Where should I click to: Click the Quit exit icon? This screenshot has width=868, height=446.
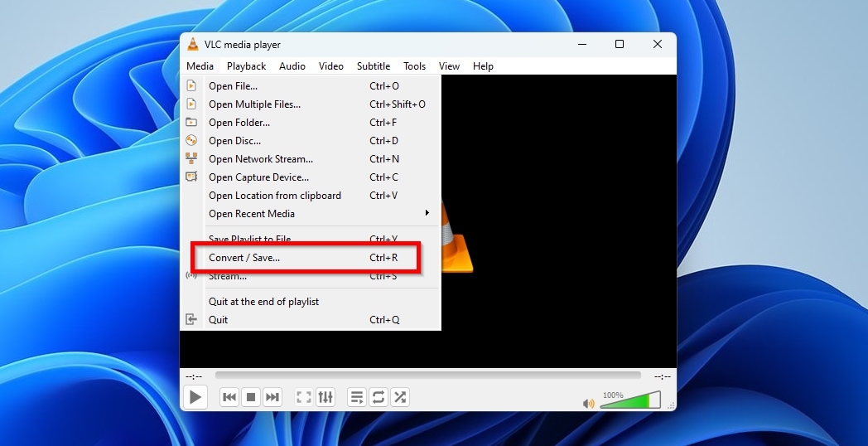191,319
